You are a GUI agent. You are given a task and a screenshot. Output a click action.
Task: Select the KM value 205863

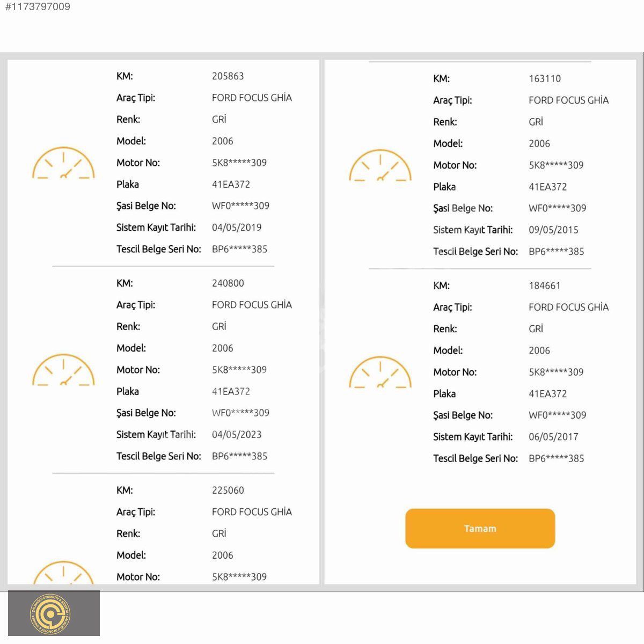(x=228, y=76)
